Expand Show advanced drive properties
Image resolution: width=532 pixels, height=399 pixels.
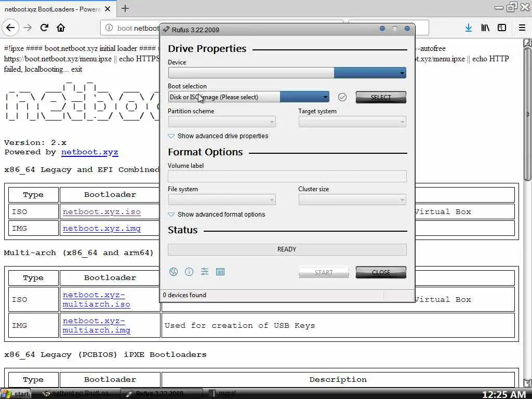[x=218, y=136]
